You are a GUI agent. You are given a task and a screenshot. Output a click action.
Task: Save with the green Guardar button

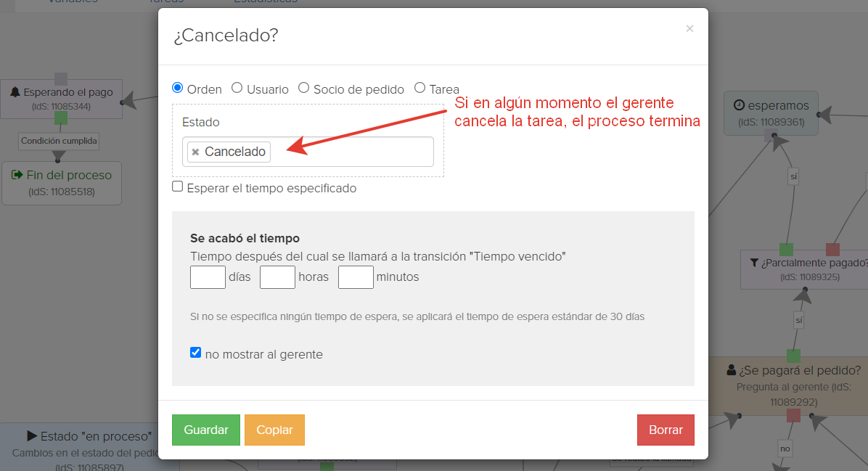coord(206,430)
